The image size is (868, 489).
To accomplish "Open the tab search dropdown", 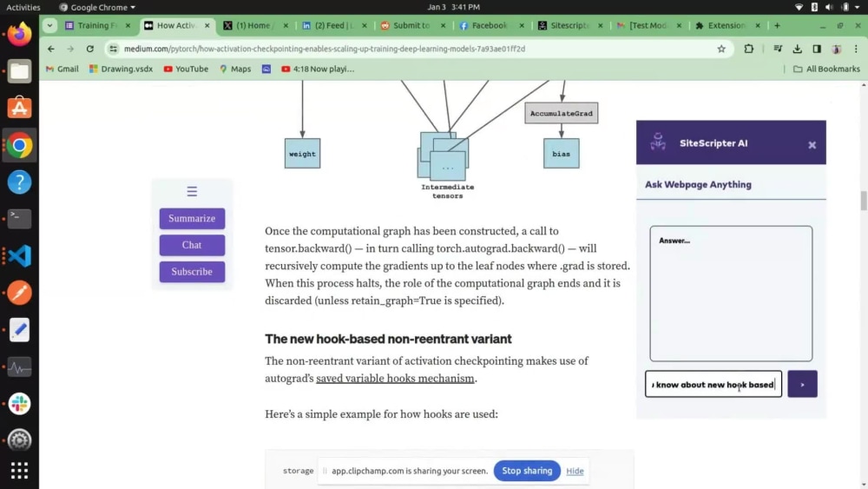I will point(49,25).
